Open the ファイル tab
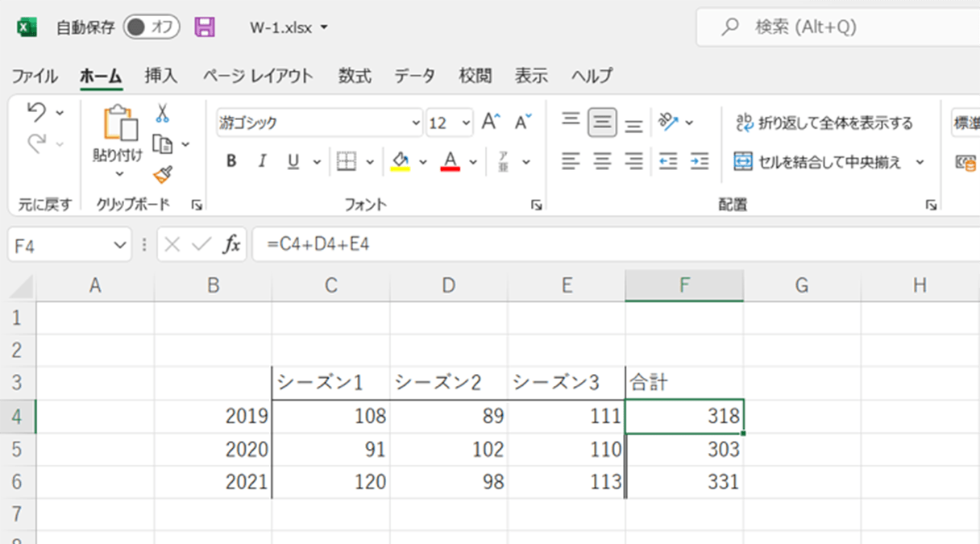Viewport: 980px width, 544px height. [x=35, y=77]
